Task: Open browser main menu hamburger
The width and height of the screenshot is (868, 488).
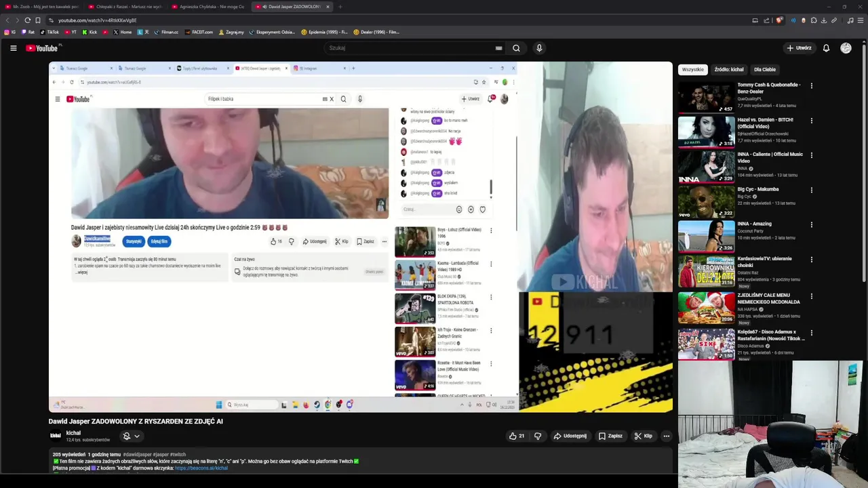Action: [x=861, y=20]
